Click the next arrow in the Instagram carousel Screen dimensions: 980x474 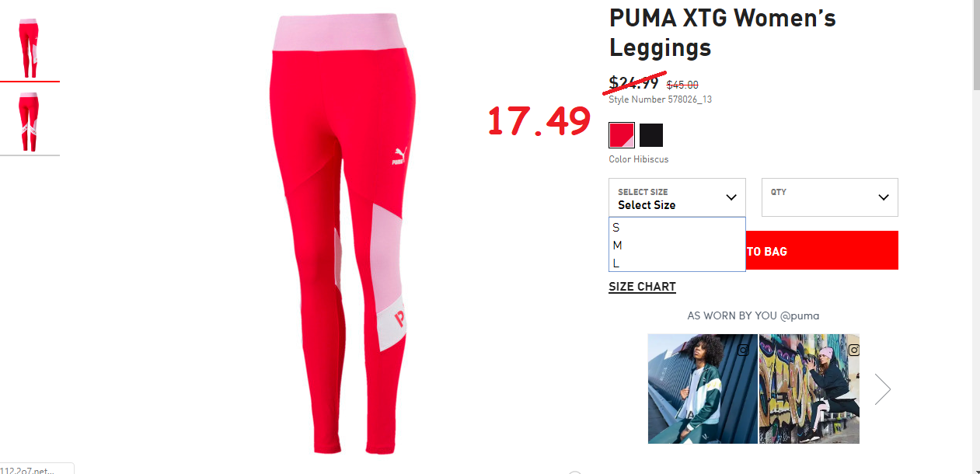(882, 389)
